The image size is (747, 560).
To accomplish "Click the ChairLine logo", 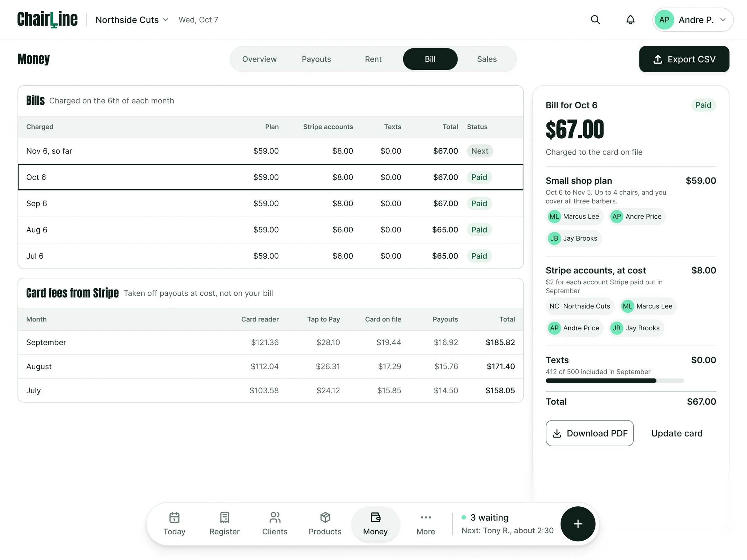I will coord(47,19).
